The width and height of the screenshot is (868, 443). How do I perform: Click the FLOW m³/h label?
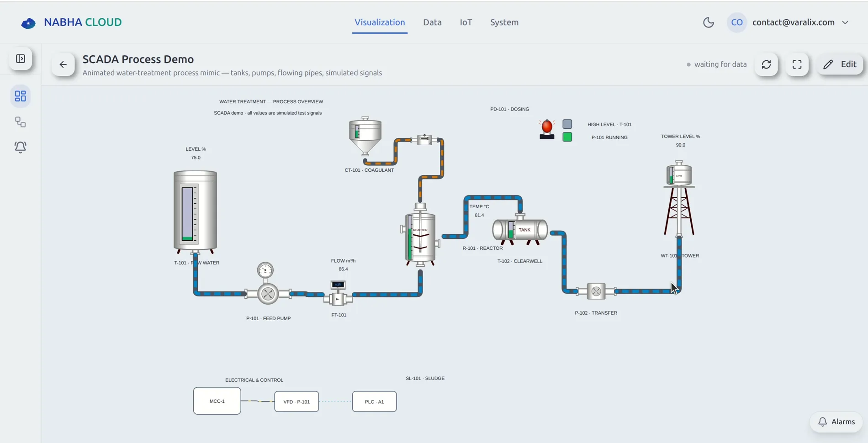click(343, 261)
